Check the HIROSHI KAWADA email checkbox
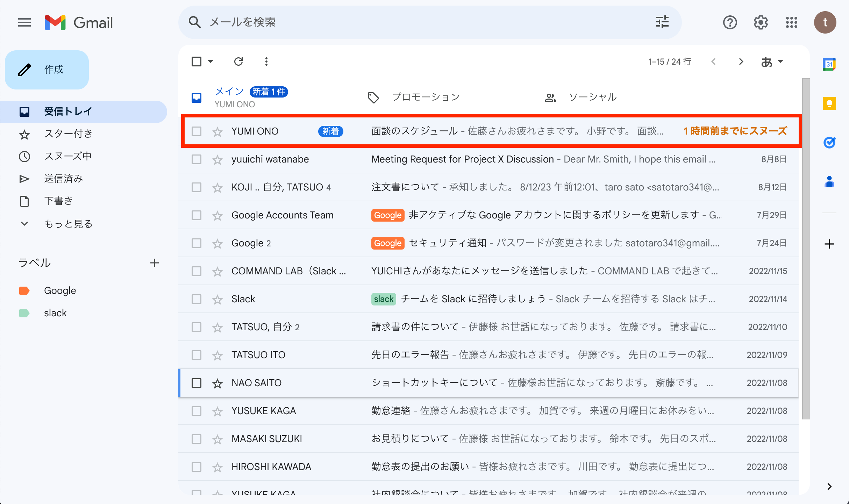The height and width of the screenshot is (504, 849). click(x=197, y=467)
